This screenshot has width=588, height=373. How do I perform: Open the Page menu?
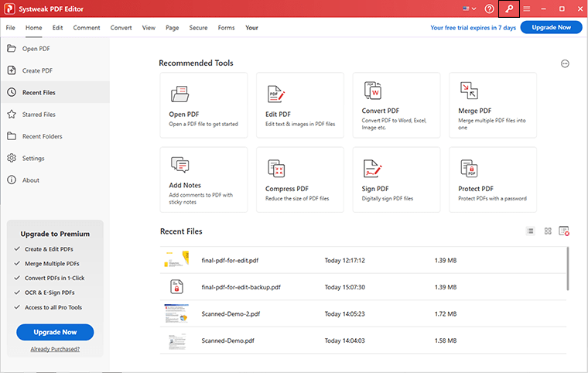172,28
